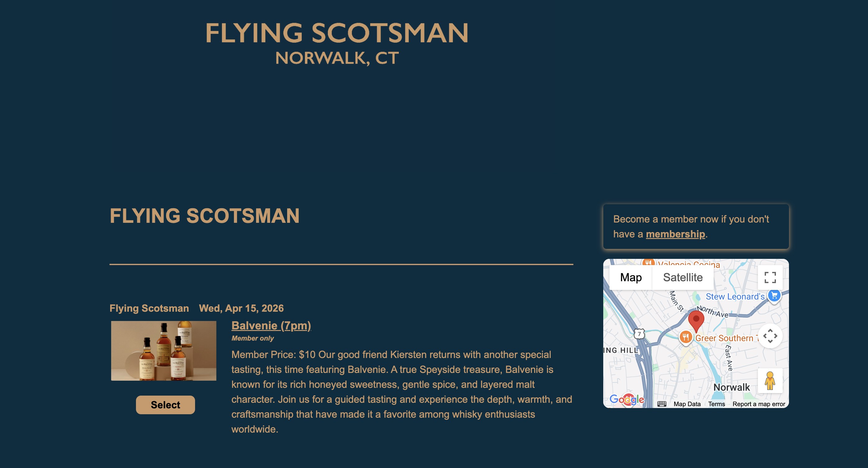Open the Balvenie (7pm) event link
The image size is (868, 468).
click(271, 326)
